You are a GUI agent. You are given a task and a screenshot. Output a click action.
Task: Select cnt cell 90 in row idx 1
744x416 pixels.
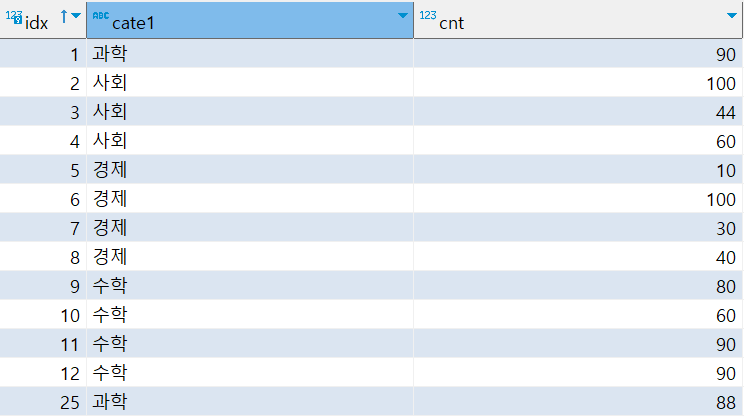pos(578,54)
